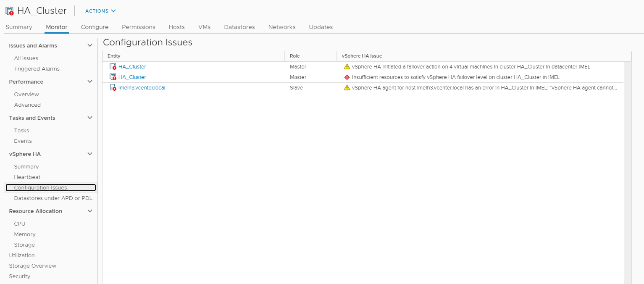The height and width of the screenshot is (284, 644).
Task: Collapse the Tasks and Events section
Action: (x=89, y=118)
